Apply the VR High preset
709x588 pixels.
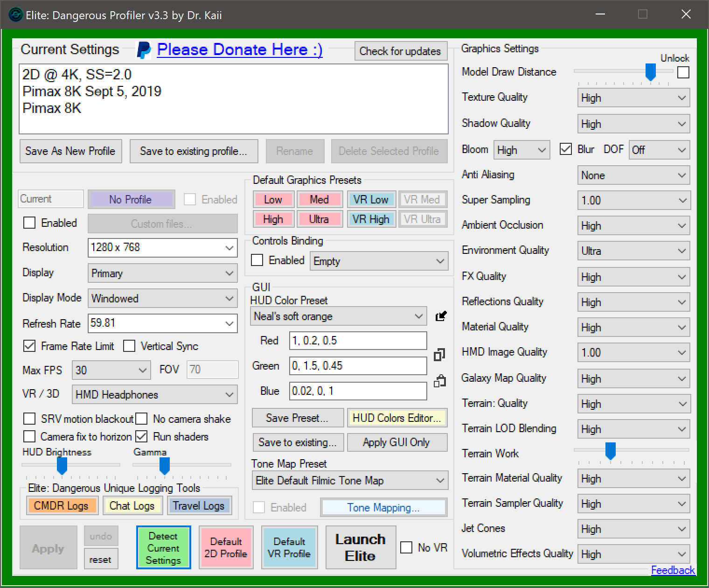coord(371,219)
